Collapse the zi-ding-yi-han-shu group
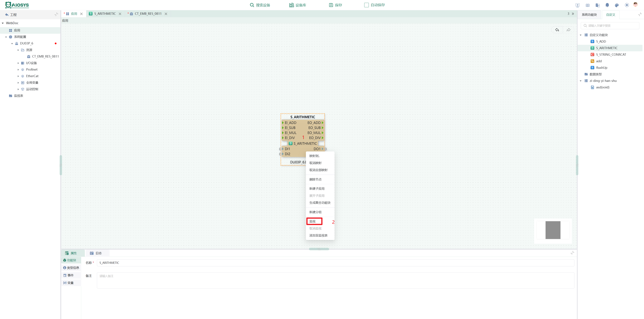This screenshot has height=319, width=644. (x=580, y=81)
